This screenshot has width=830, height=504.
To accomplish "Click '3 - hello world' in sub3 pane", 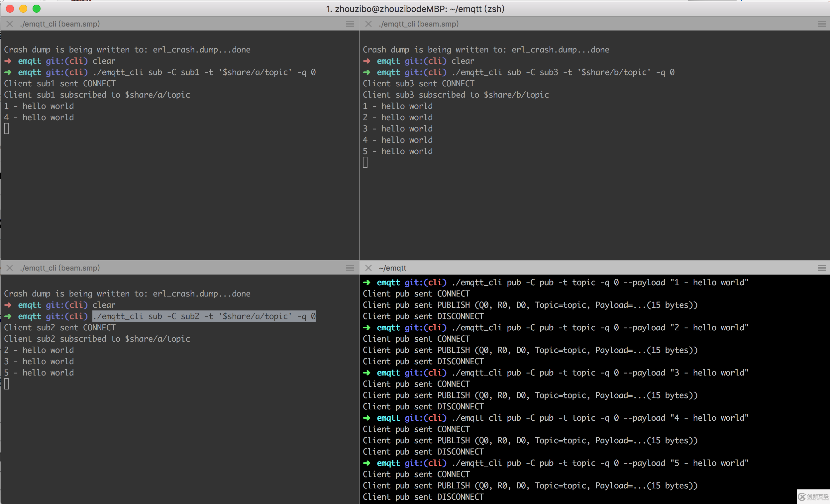I will pyautogui.click(x=398, y=128).
